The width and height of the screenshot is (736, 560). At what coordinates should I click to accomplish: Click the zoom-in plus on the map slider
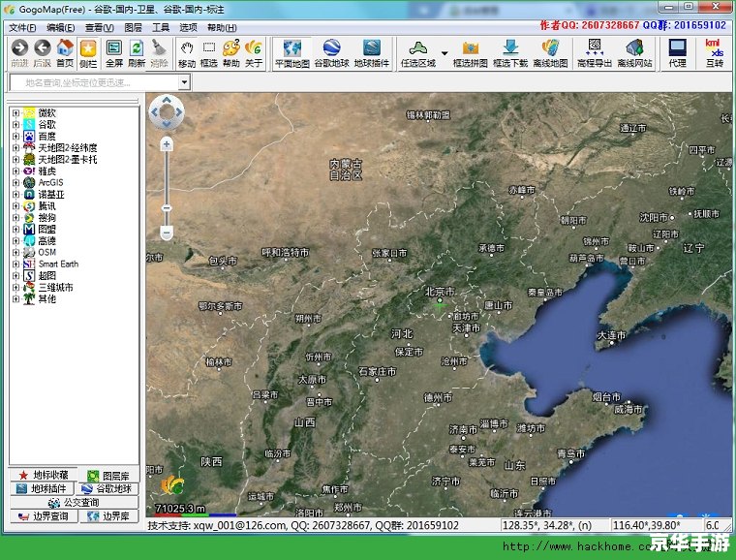pyautogui.click(x=167, y=143)
